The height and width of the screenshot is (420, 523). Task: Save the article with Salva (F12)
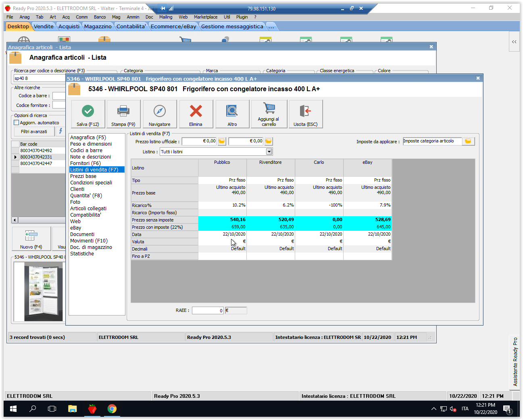(88, 114)
